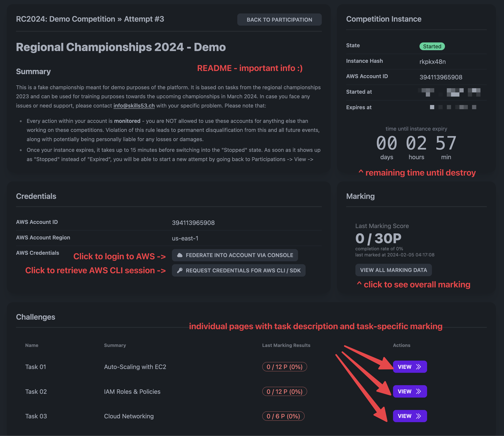Viewport: 504px width, 436px height.
Task: Click Task 01 marking result 0/12 P badge
Action: pyautogui.click(x=284, y=367)
